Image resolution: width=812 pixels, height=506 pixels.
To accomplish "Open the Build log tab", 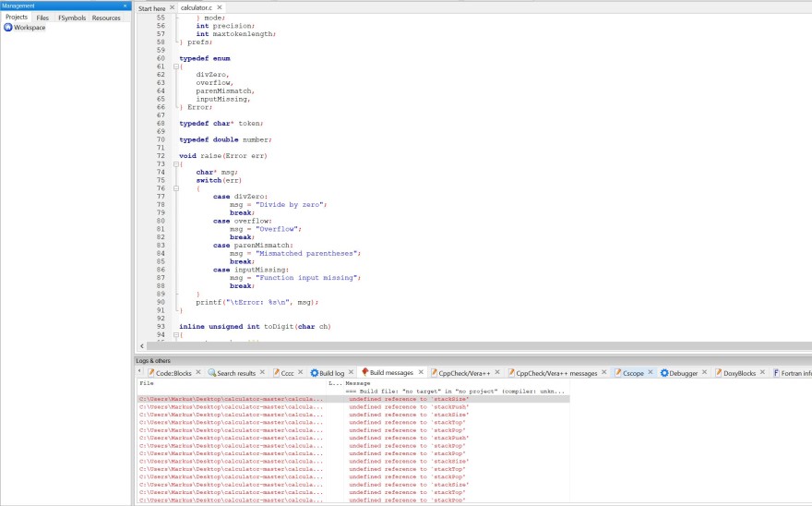I will (x=331, y=373).
